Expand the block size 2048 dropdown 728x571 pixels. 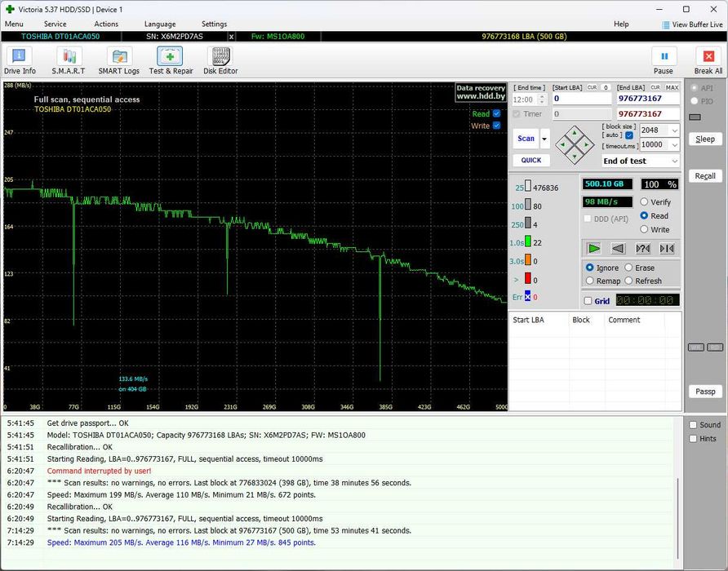pyautogui.click(x=674, y=131)
